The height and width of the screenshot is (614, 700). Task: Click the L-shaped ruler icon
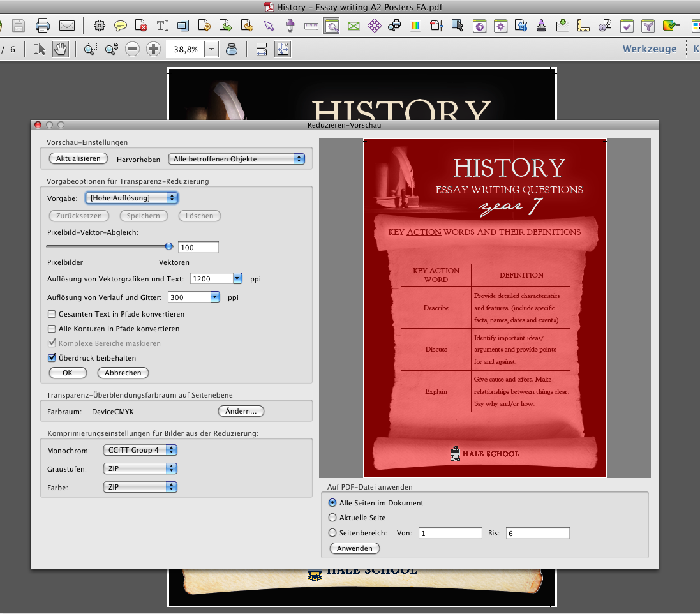click(583, 26)
